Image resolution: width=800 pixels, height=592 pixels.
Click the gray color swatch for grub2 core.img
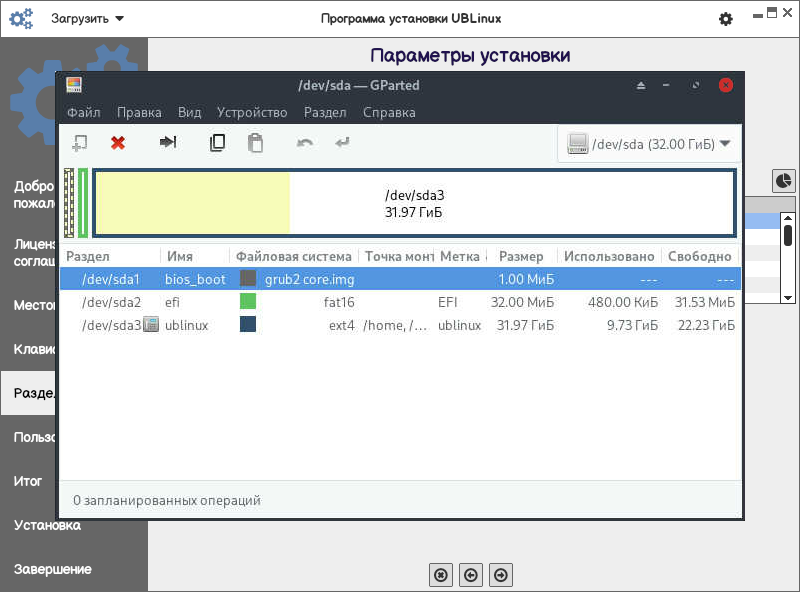pos(248,279)
